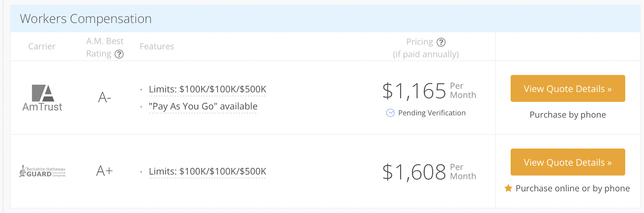Click the Pending Verification checkmark icon
The image size is (644, 213).
click(390, 113)
